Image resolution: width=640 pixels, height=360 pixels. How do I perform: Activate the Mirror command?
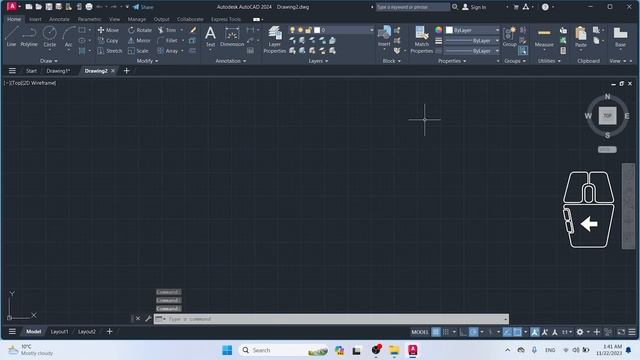click(x=139, y=40)
